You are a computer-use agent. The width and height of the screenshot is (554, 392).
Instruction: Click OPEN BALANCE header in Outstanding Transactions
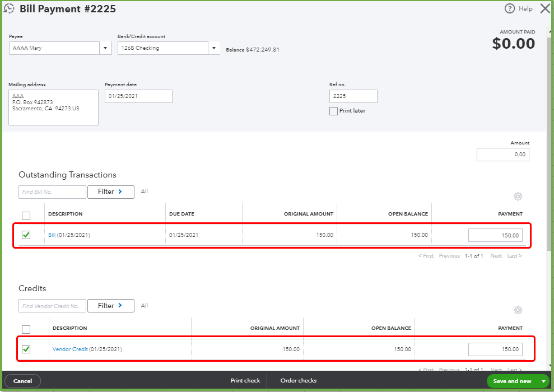(408, 214)
